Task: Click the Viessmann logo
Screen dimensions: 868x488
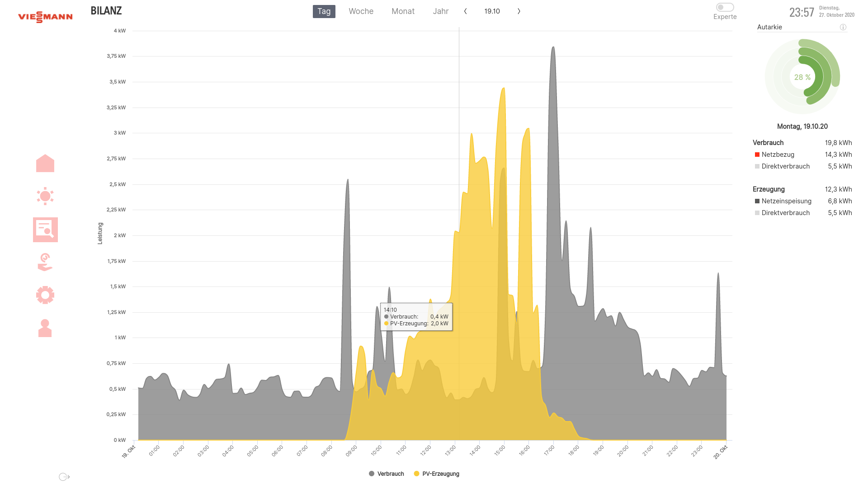Action: (x=45, y=17)
